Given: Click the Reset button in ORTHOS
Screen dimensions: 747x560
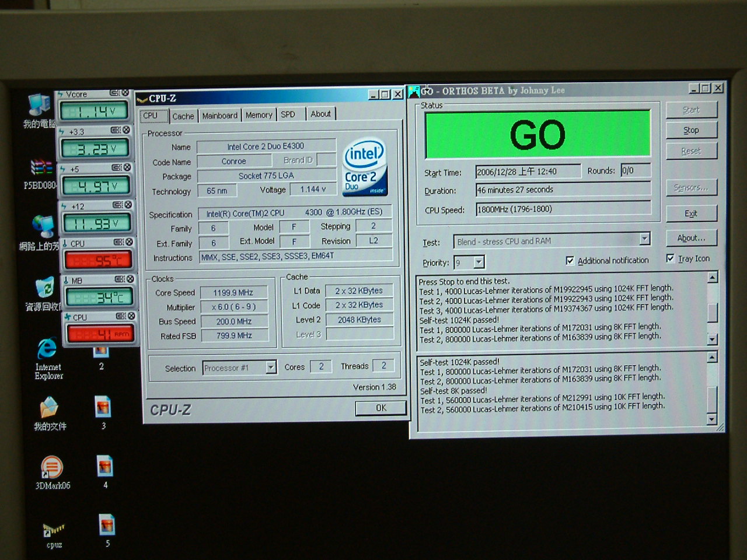Looking at the screenshot, I should point(691,150).
